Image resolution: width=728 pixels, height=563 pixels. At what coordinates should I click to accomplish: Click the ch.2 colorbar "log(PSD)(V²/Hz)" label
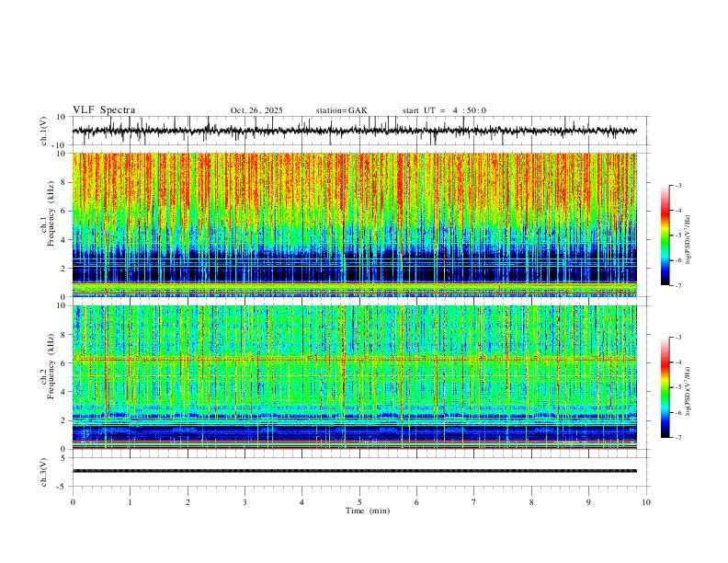point(688,392)
